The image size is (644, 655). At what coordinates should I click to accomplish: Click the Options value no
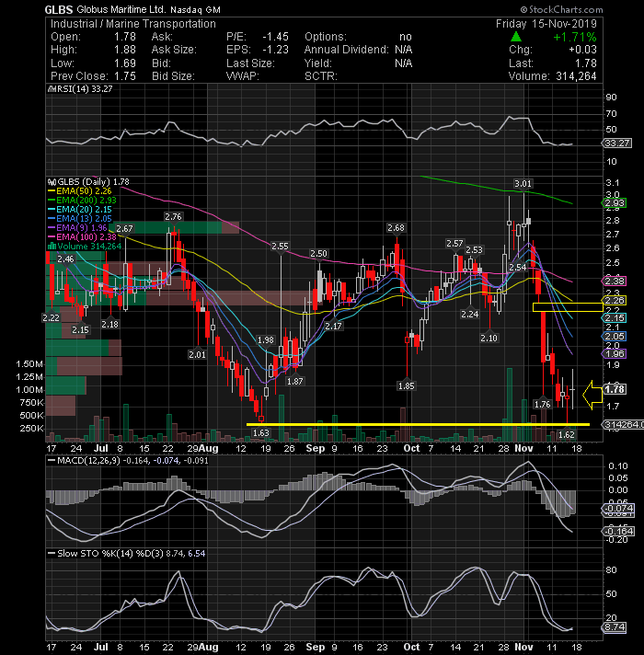pos(405,37)
